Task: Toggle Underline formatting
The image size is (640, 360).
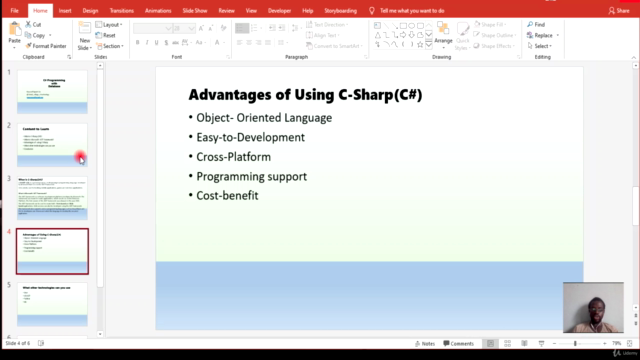Action: pyautogui.click(x=156, y=42)
